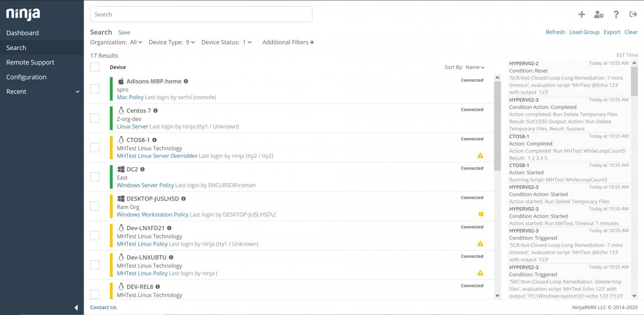644x315 pixels.
Task: Check the select-all devices checkbox
Action: pos(95,67)
